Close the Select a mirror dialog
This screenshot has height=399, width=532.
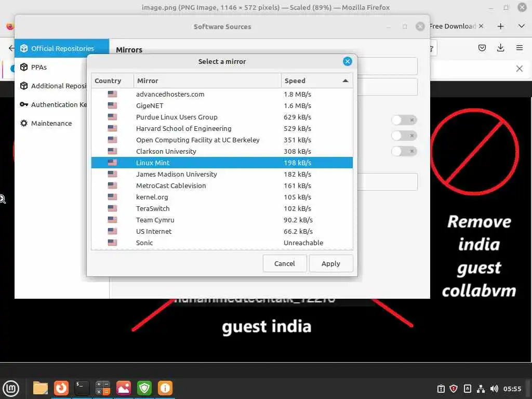pyautogui.click(x=347, y=61)
